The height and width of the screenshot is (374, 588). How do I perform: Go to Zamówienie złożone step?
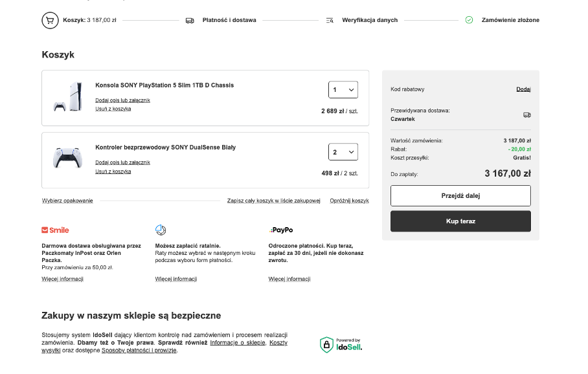(510, 20)
